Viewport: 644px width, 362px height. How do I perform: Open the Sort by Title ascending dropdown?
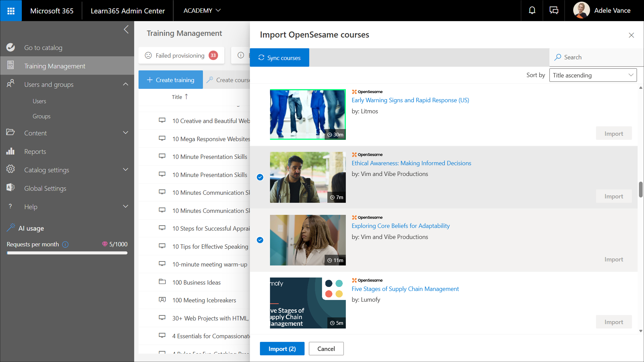(593, 75)
